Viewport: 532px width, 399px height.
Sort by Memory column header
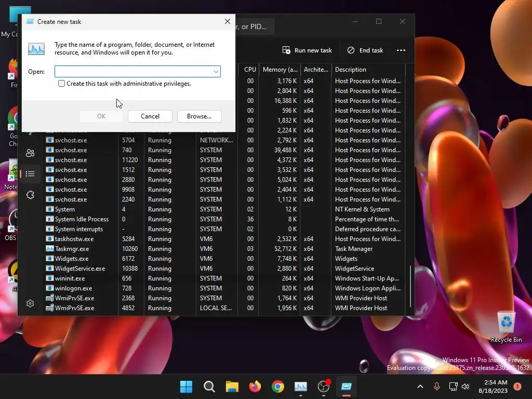click(280, 70)
